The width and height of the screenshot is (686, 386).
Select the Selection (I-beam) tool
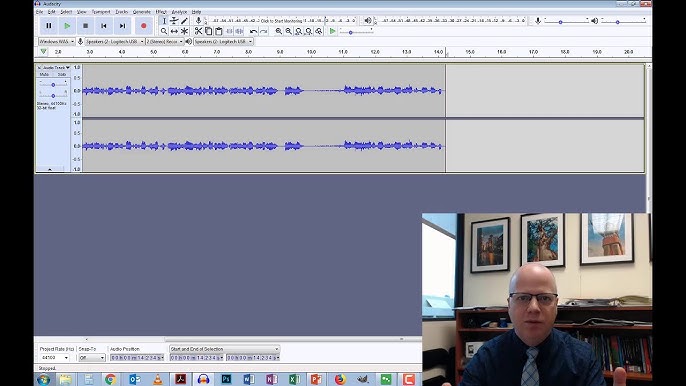pos(164,21)
